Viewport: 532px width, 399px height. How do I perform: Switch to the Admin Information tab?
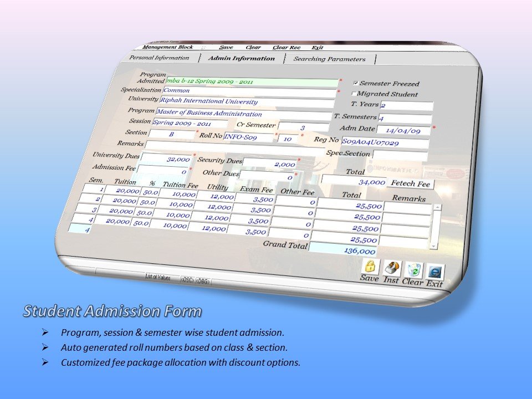242,58
